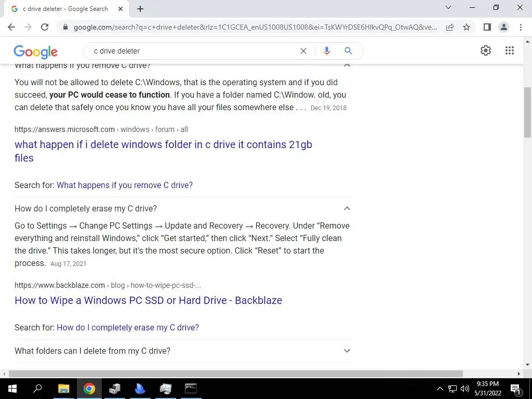This screenshot has width=532, height=399.
Task: Click the address bar URL
Action: tap(255, 27)
